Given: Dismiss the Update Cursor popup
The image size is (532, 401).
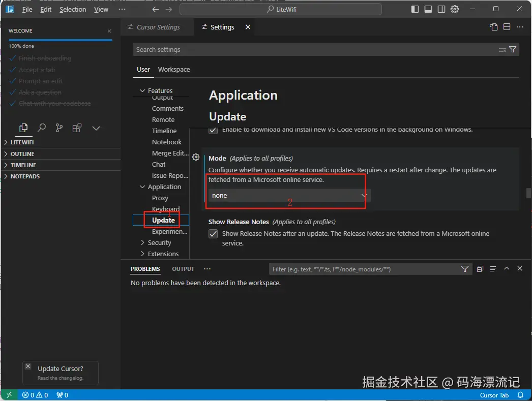Looking at the screenshot, I should (x=28, y=366).
